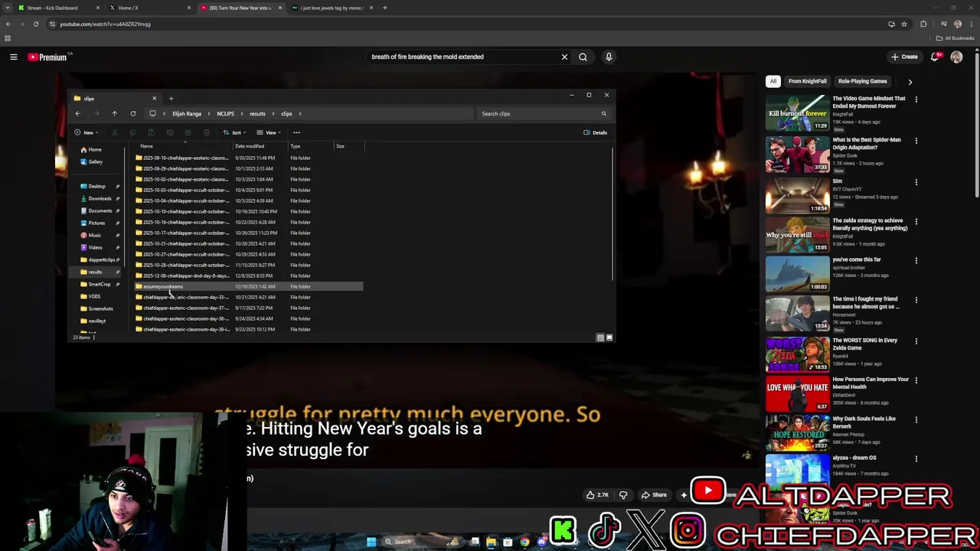Click the YouTube search magnifier button
980x551 pixels.
pos(583,57)
